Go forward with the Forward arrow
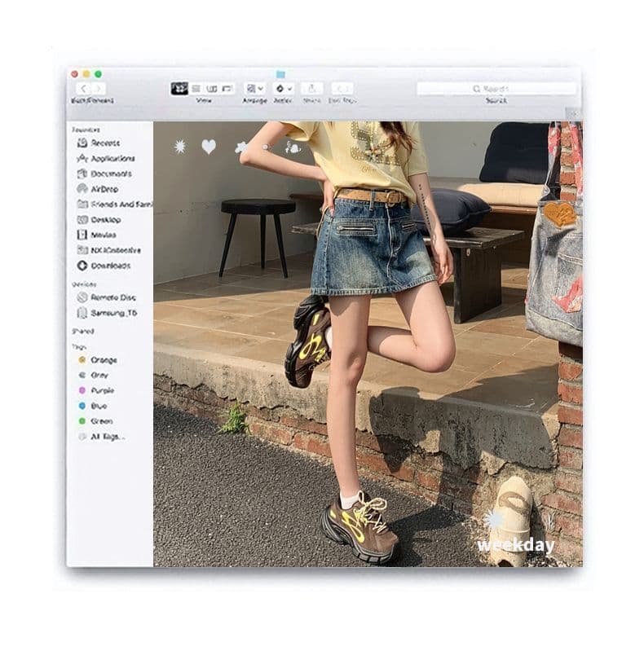The image size is (644, 651). (x=99, y=89)
